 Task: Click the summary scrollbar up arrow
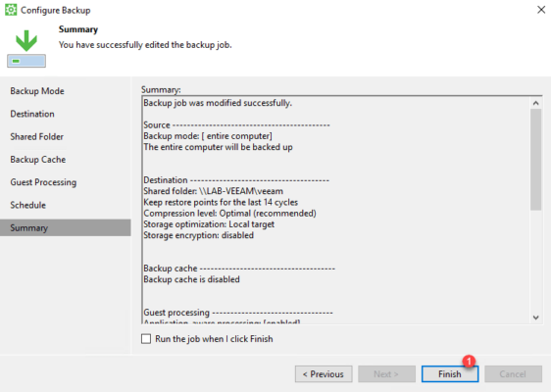(536, 103)
